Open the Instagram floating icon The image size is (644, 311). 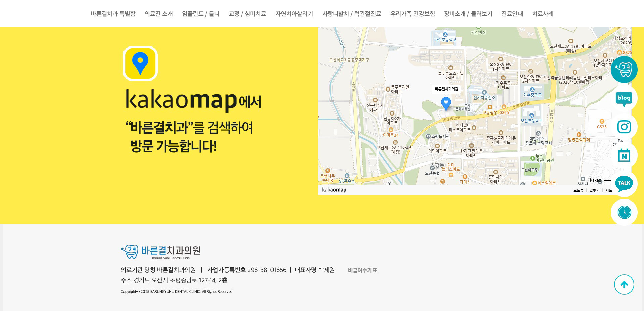tap(624, 127)
